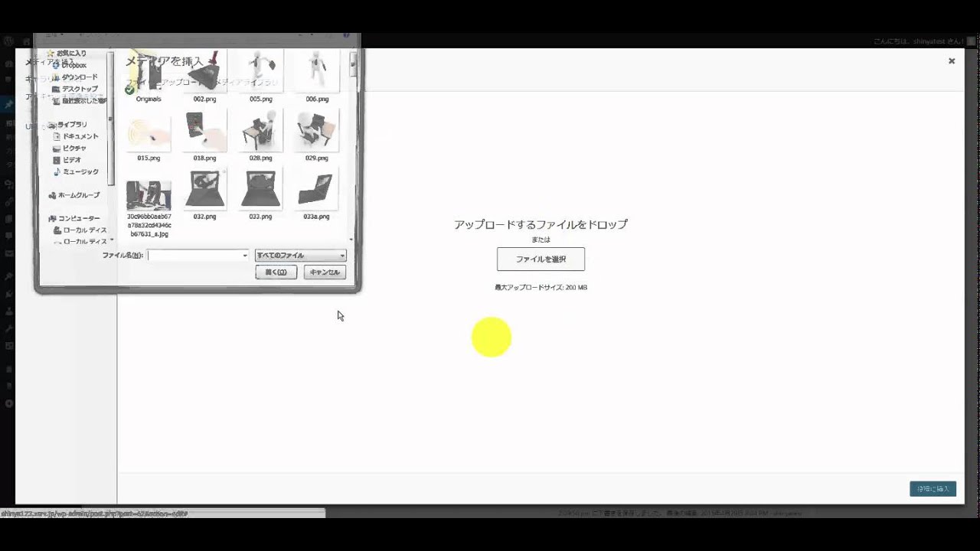Select the 032.png laptop image
Image resolution: width=980 pixels, height=551 pixels.
[204, 195]
